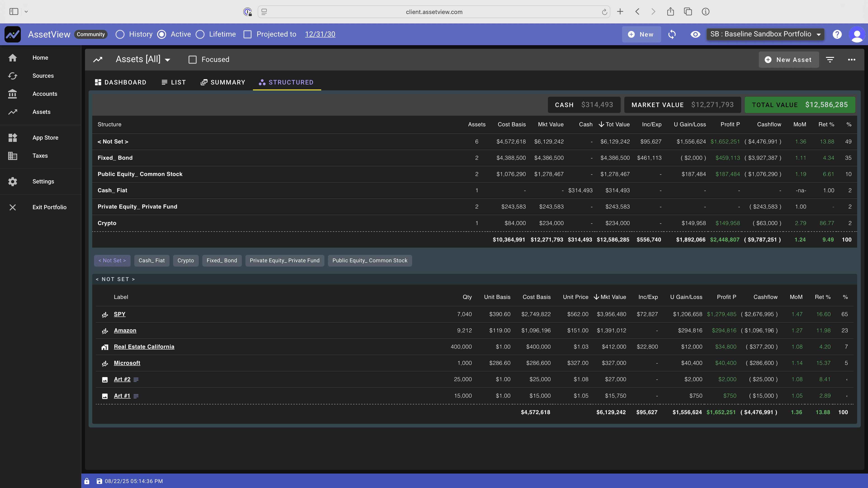Expand the browser sidebar chevron menu
868x488 pixels.
tap(26, 12)
